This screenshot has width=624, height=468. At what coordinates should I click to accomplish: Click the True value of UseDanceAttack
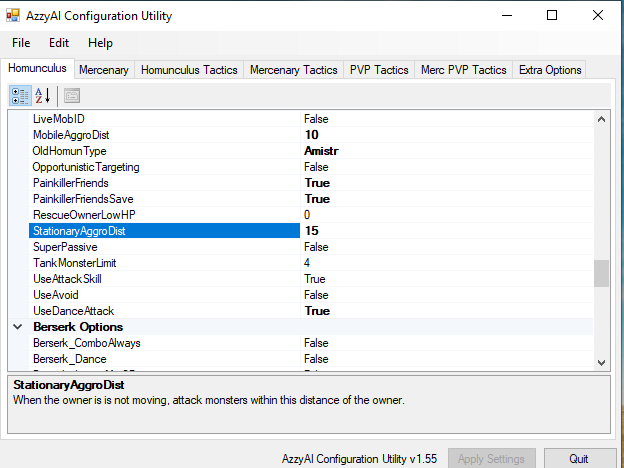318,311
